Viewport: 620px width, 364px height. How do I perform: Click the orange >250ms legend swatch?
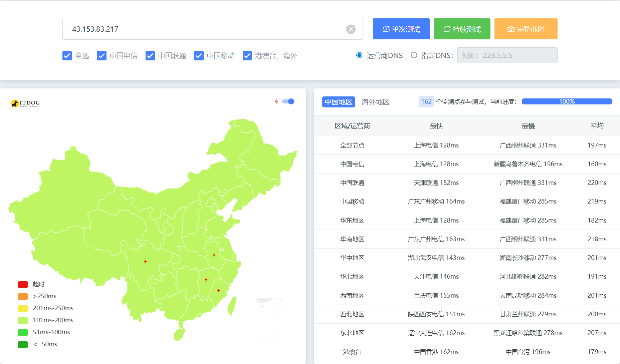(23, 296)
